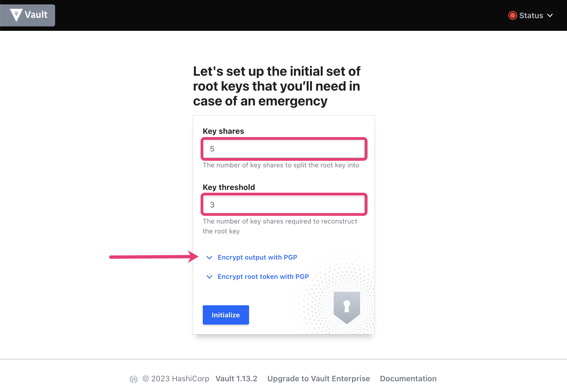
Task: Click the red status indicator circle
Action: pyautogui.click(x=513, y=15)
